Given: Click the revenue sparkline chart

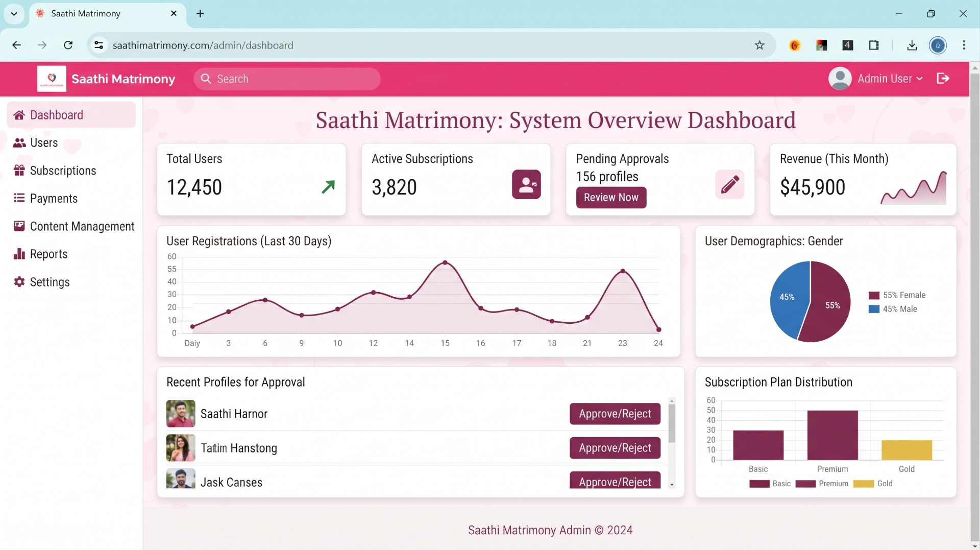Looking at the screenshot, I should [x=914, y=188].
